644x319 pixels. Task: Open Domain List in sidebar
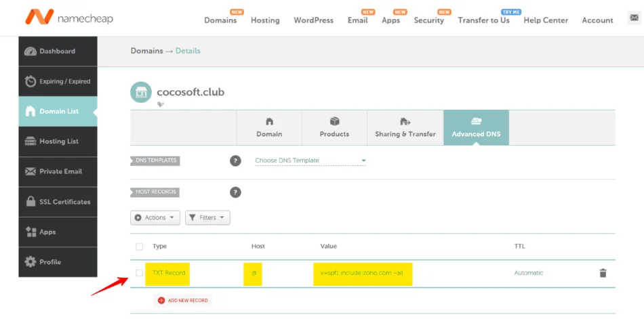[x=58, y=111]
